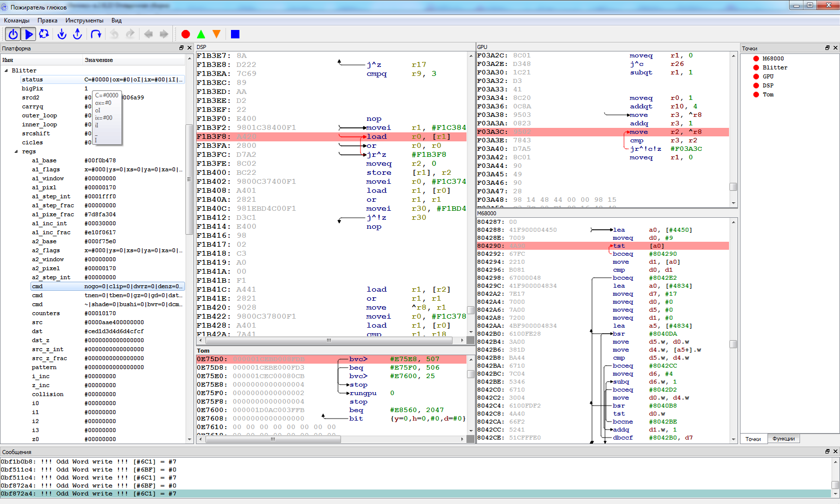Open the Команды menu
840x504 pixels.
[16, 20]
